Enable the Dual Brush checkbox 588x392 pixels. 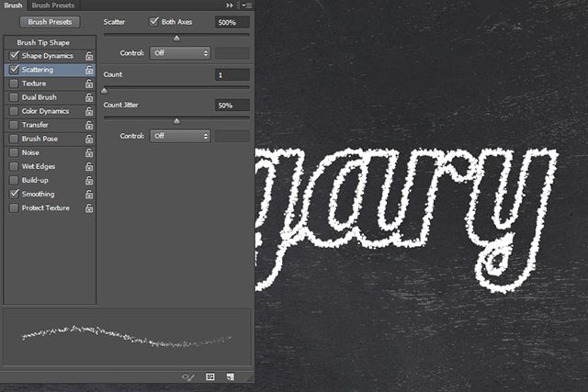point(14,97)
